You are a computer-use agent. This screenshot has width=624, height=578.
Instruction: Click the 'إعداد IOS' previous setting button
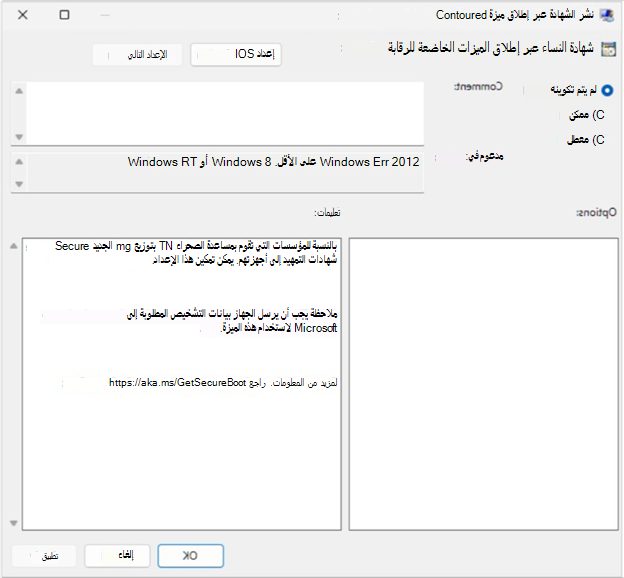click(x=236, y=54)
